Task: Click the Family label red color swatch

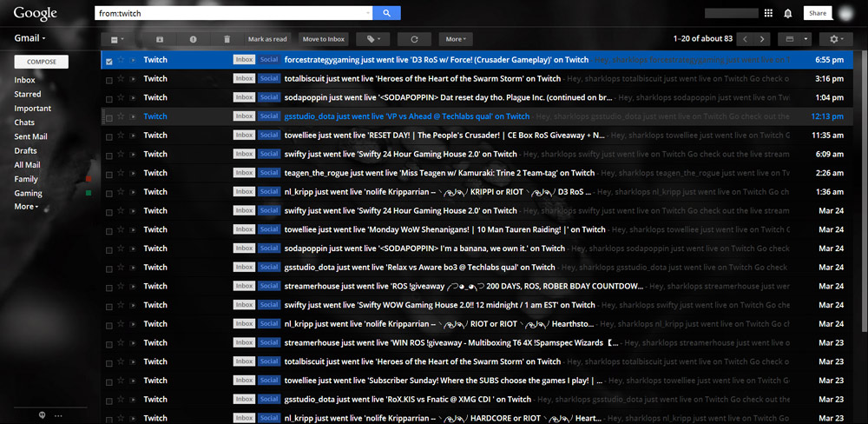Action: pos(89,179)
